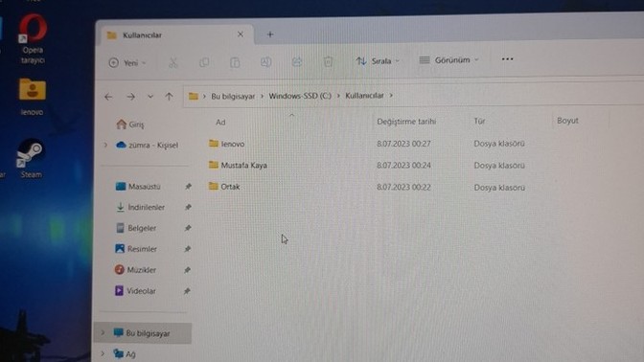Open Resimler in quick access
The width and height of the screenshot is (644, 362).
point(136,249)
